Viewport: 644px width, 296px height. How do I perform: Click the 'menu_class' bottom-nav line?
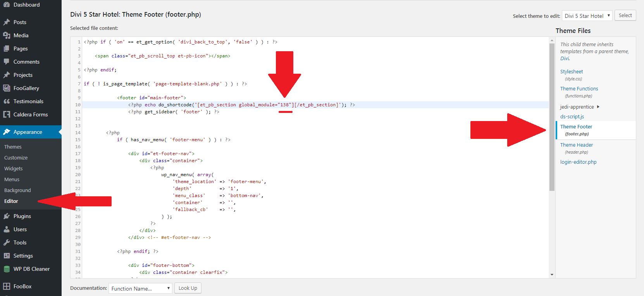tap(218, 196)
